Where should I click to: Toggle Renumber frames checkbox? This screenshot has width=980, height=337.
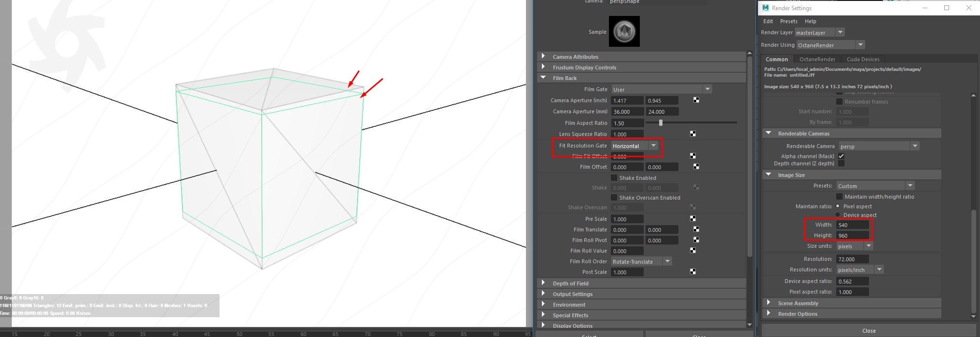point(839,101)
